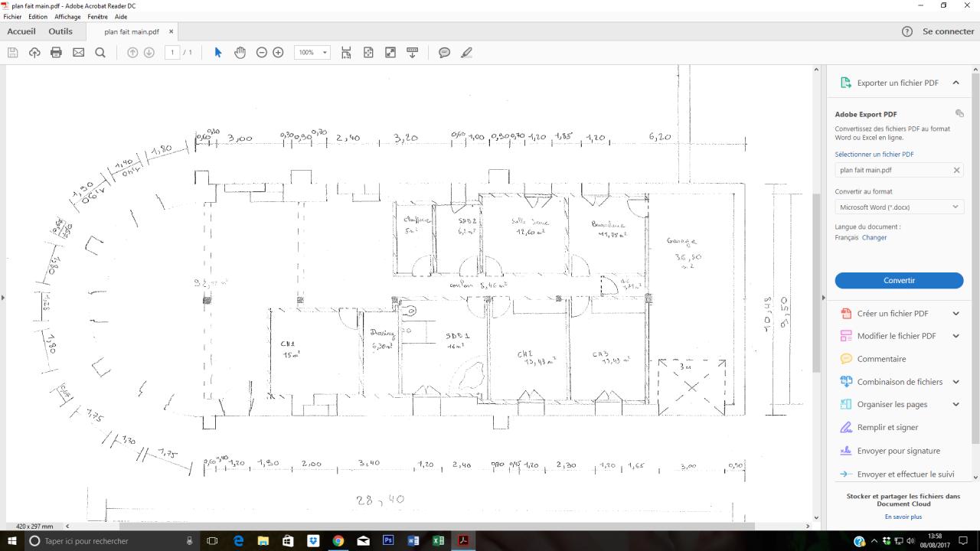Click the Adobe Export PDF heading
This screenshot has width=980, height=551.
click(866, 114)
